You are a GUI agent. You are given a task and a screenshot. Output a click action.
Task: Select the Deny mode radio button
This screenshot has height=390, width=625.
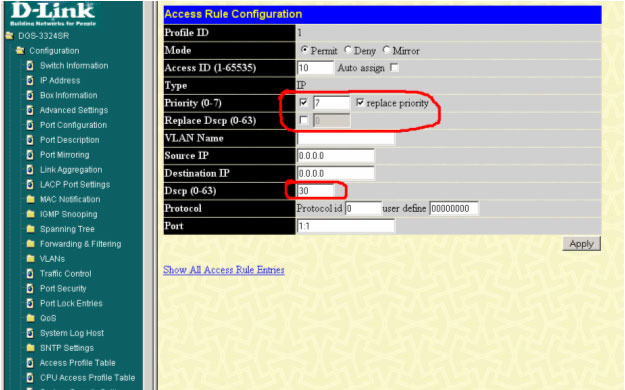(x=348, y=50)
